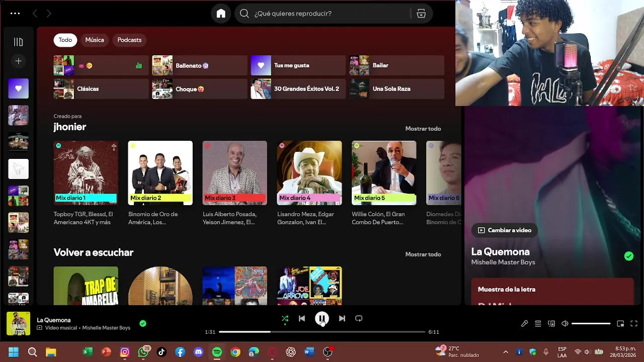Select the Música filter chip
Screen dimensions: 644x362
pos(95,40)
